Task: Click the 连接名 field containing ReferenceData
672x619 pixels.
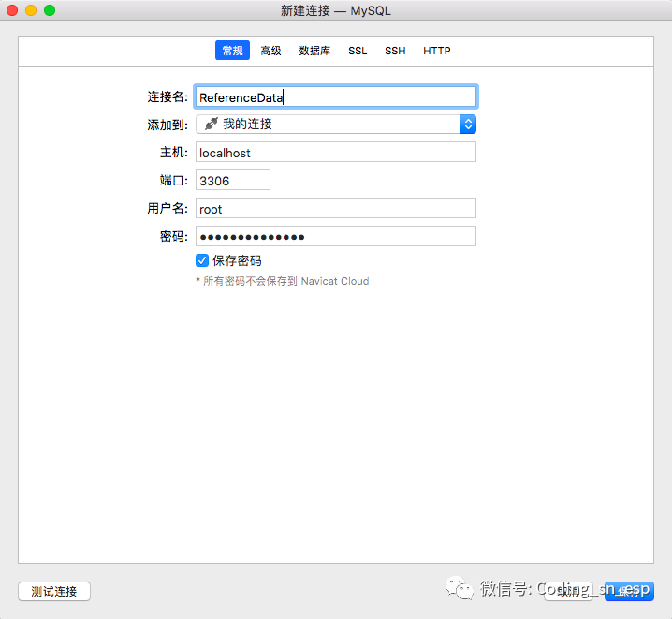Action: pos(336,96)
